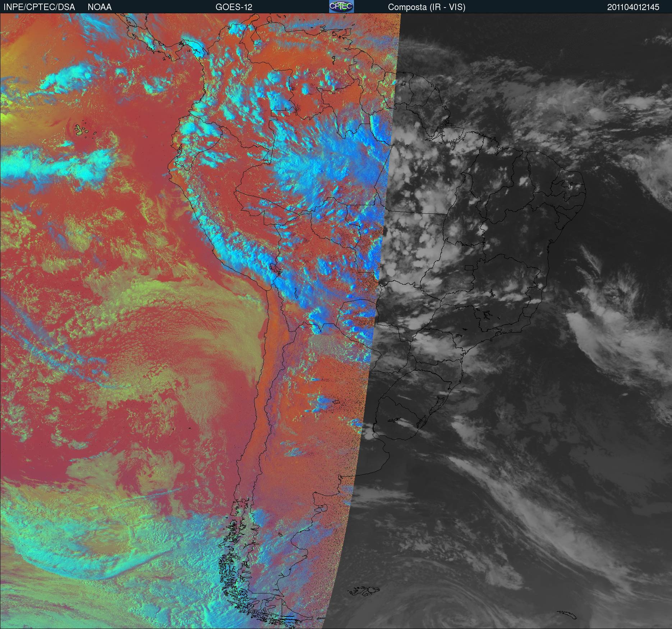672x629 pixels.
Task: Select the INPE/CPTEC/DSA header text
Action: pyautogui.click(x=39, y=7)
